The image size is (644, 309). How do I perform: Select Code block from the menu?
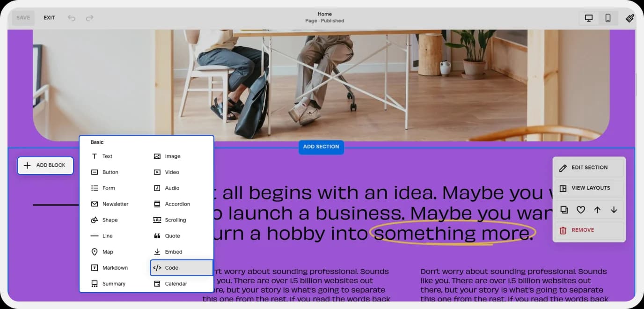[182, 268]
